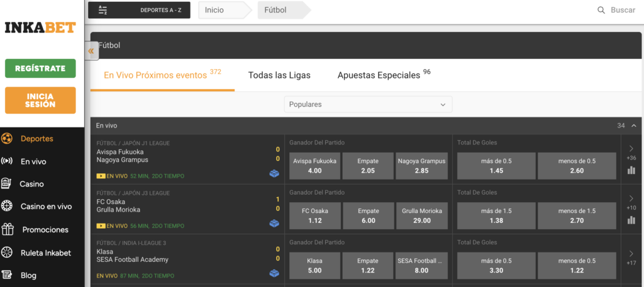
Task: Select más de 1.5 at 1.38
Action: point(496,216)
